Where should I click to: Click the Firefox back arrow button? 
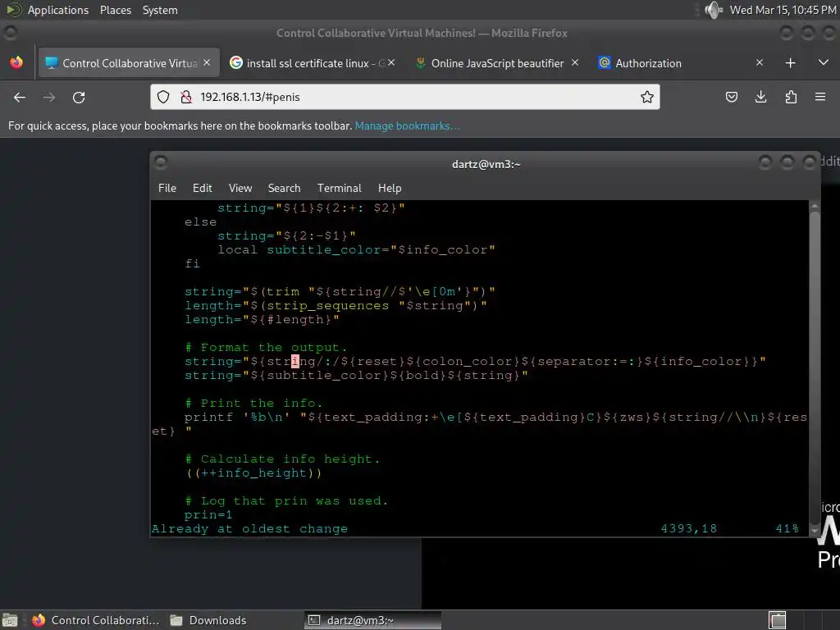pyautogui.click(x=20, y=98)
